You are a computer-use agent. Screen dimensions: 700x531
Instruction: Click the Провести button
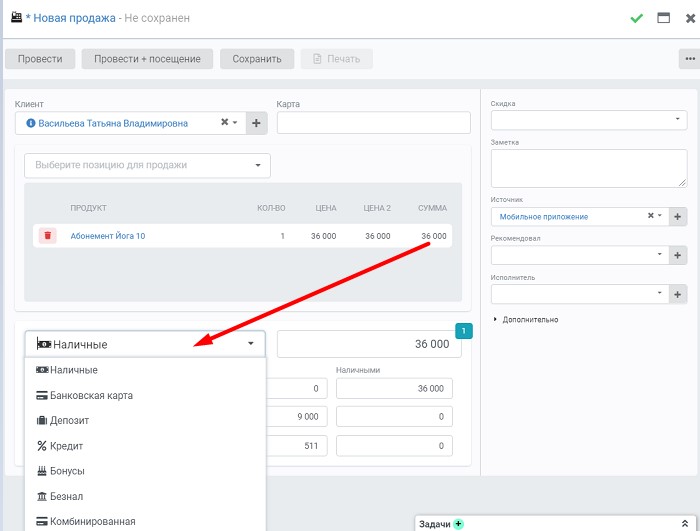(40, 59)
